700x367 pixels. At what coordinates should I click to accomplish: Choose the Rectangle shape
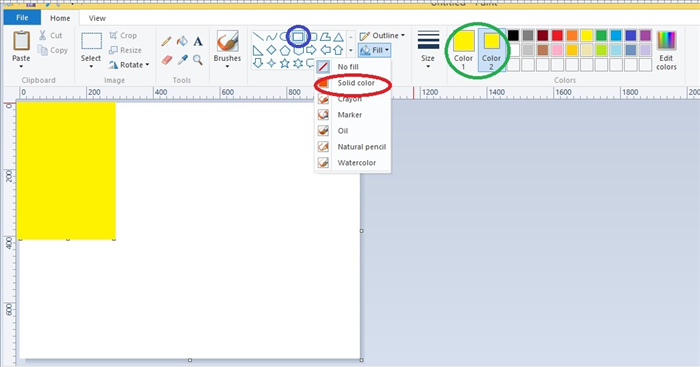click(x=298, y=37)
